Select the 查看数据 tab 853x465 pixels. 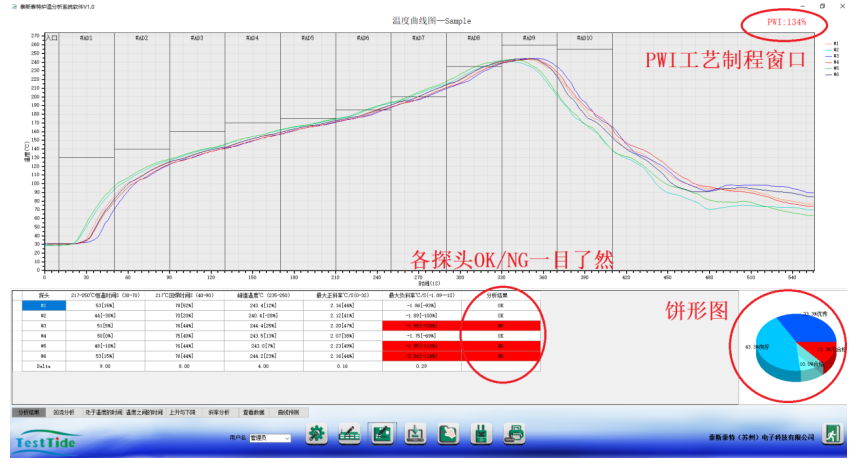tap(254, 412)
